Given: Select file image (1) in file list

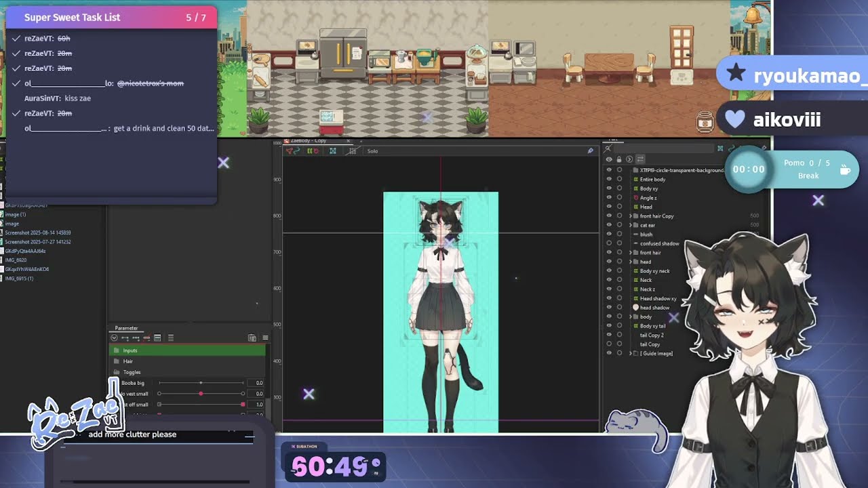Looking at the screenshot, I should pos(15,214).
